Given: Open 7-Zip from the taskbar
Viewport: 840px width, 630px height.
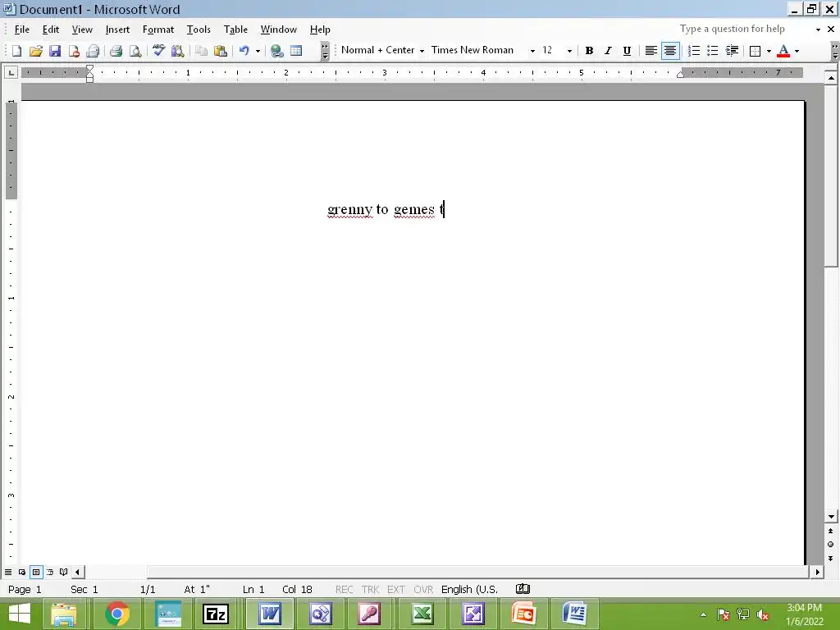Looking at the screenshot, I should click(x=216, y=614).
